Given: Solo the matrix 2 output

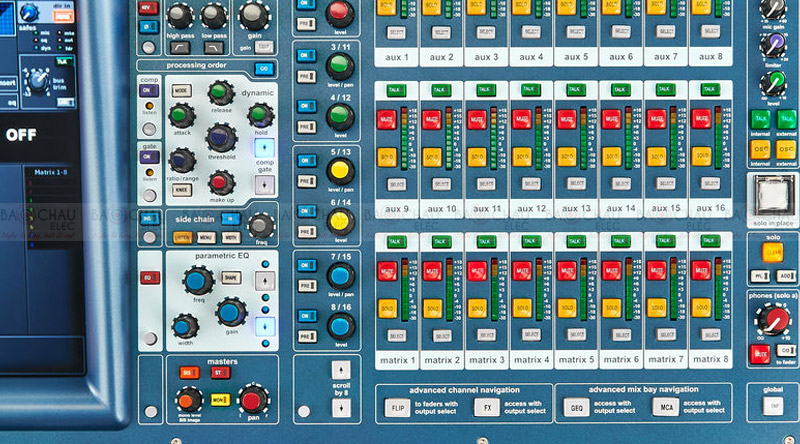Looking at the screenshot, I should coord(432,308).
